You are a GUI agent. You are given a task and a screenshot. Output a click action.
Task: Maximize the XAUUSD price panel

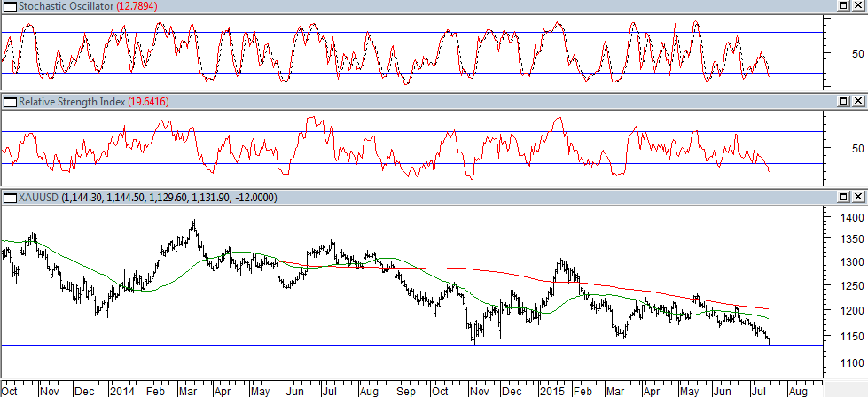click(842, 197)
